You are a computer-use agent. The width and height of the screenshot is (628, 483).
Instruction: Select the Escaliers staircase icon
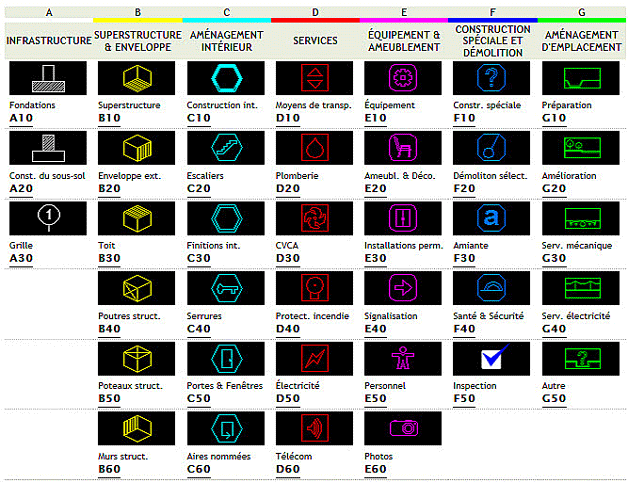[x=227, y=148]
